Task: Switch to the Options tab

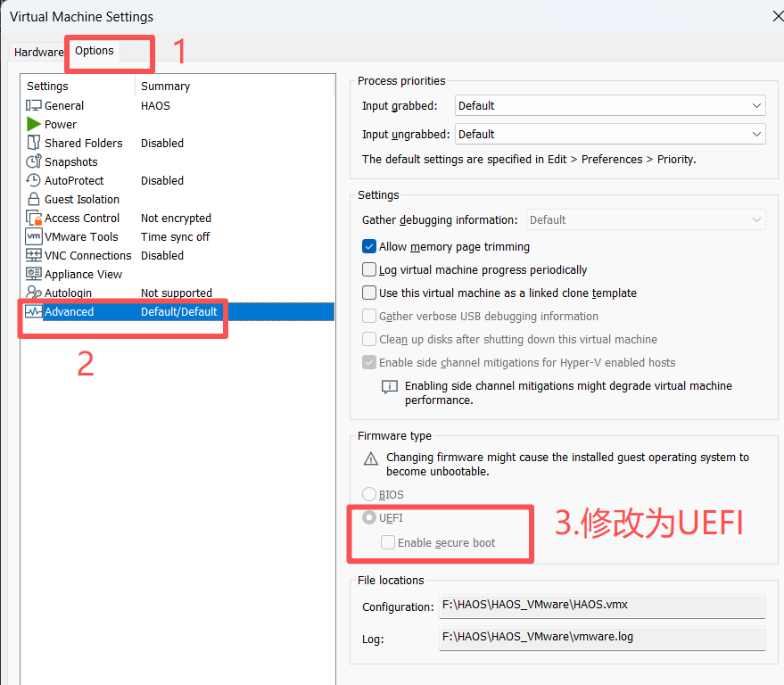Action: point(94,51)
